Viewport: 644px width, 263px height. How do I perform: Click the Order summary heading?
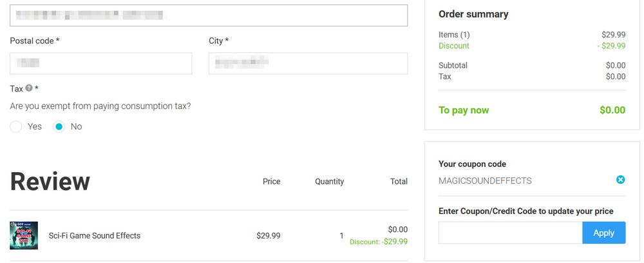point(473,14)
